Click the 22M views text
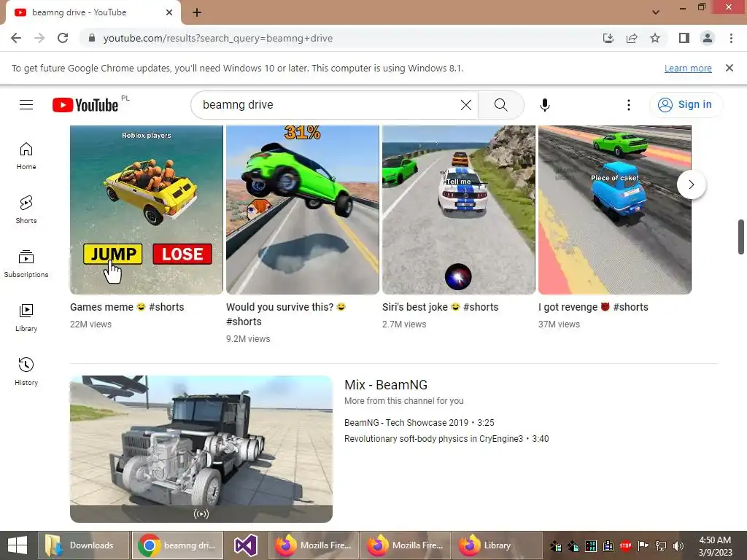Screen dimensions: 747x560 point(90,324)
